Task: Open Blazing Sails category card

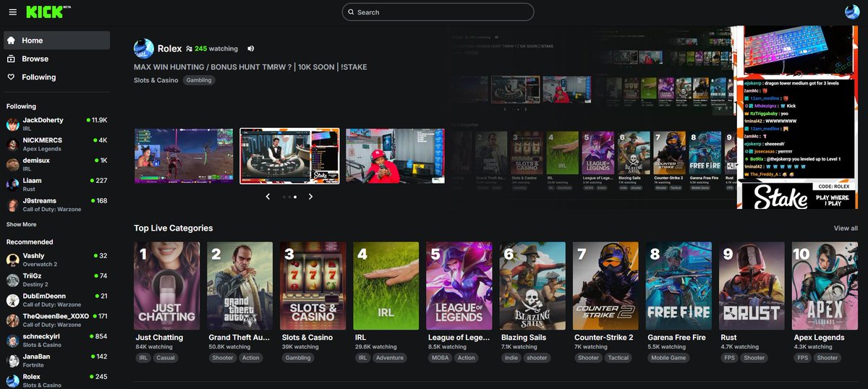Action: coord(532,286)
